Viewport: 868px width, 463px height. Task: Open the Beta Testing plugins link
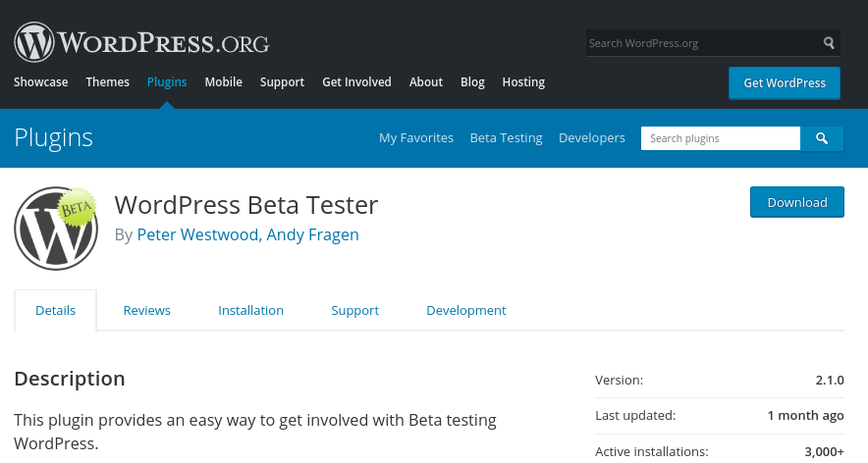[506, 138]
